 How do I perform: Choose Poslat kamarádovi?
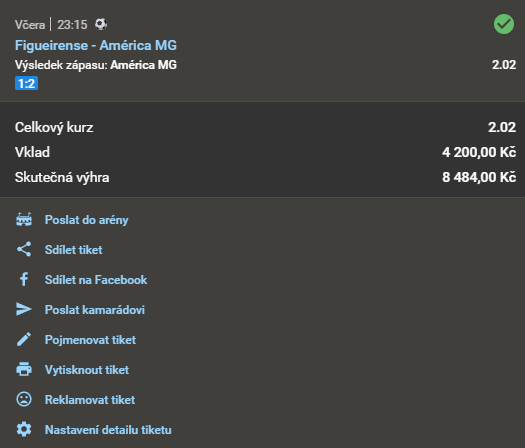95,310
